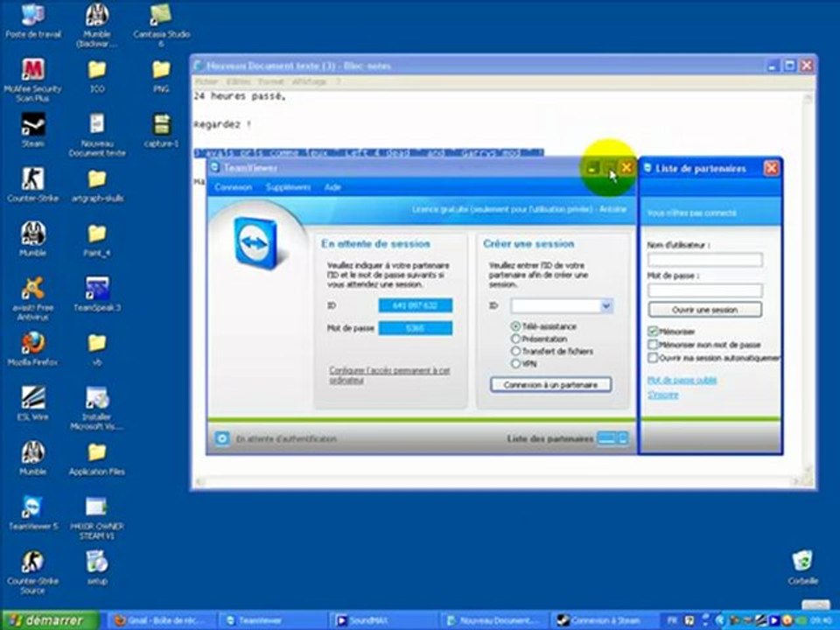Open Affichage menu in Bloc-notes window
The image size is (840, 630).
click(309, 81)
